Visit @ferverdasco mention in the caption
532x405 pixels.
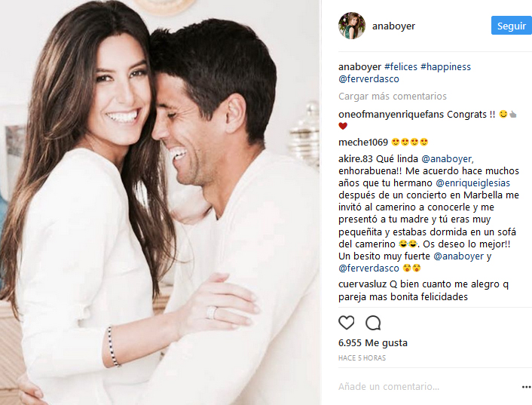(368, 79)
